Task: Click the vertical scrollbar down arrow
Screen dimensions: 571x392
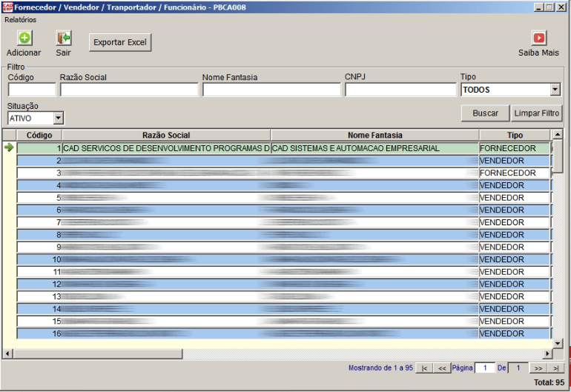Action: pos(558,343)
